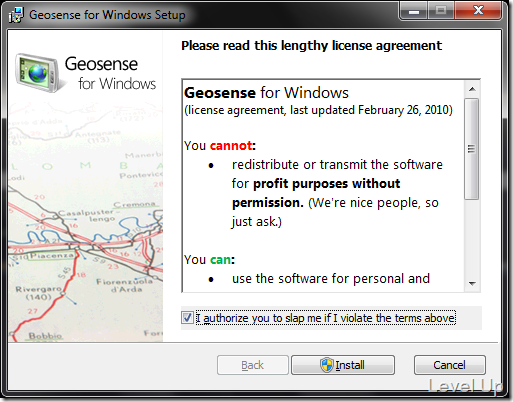Click the bold 'Geosense for Windows' license heading
513x402 pixels.
[266, 93]
